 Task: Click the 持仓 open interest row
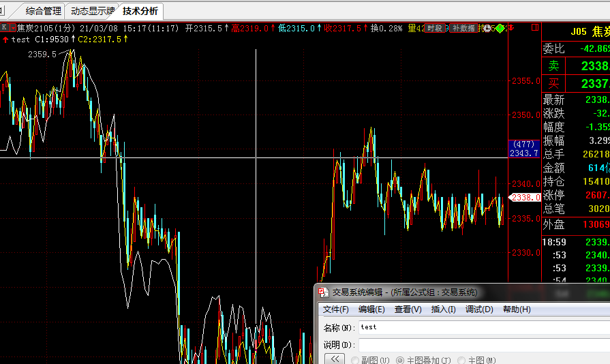pyautogui.click(x=576, y=181)
